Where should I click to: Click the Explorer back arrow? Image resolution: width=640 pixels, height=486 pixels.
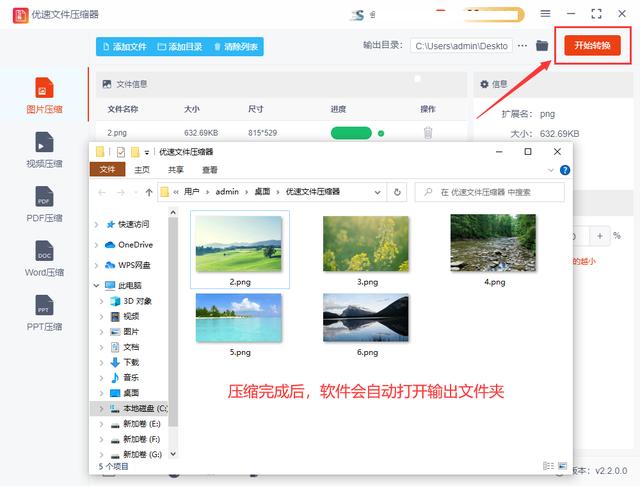coord(102,192)
